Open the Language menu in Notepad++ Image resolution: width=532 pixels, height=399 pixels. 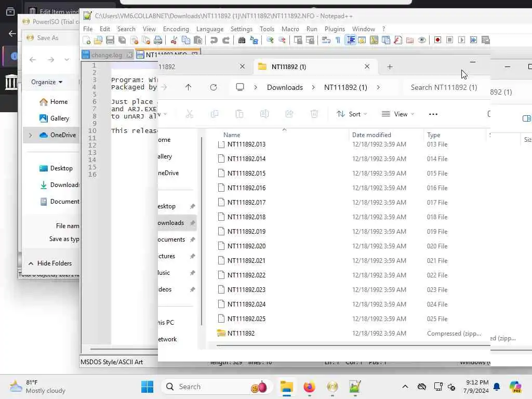210,29
